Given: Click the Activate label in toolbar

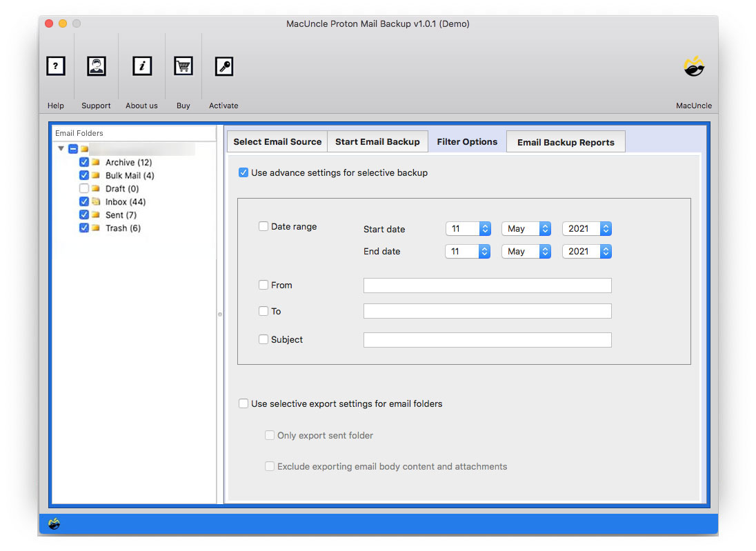Looking at the screenshot, I should (223, 106).
